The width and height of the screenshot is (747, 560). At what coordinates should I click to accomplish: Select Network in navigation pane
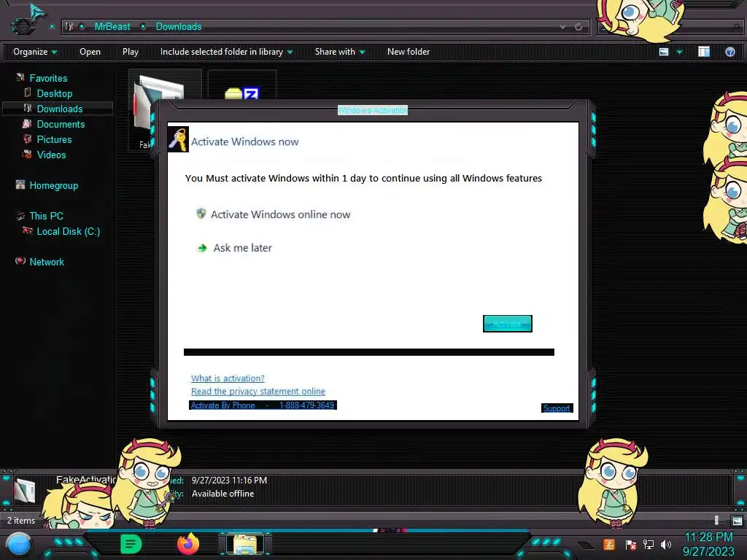click(46, 262)
